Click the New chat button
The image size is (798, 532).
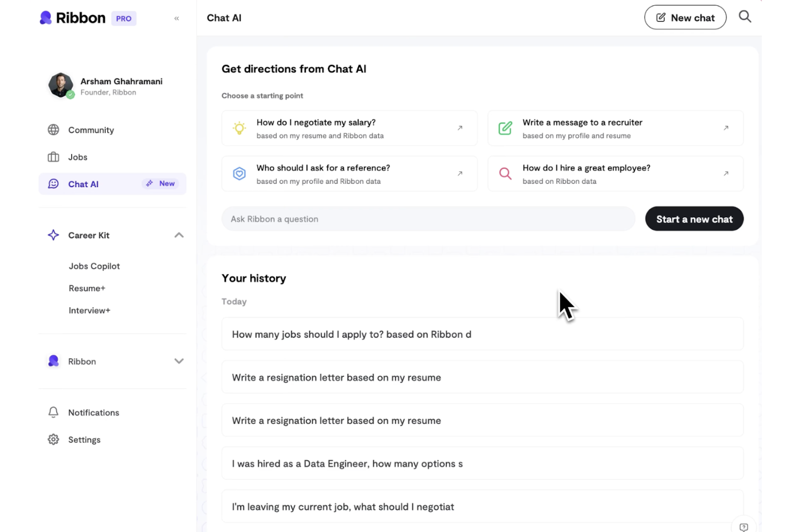(x=685, y=18)
